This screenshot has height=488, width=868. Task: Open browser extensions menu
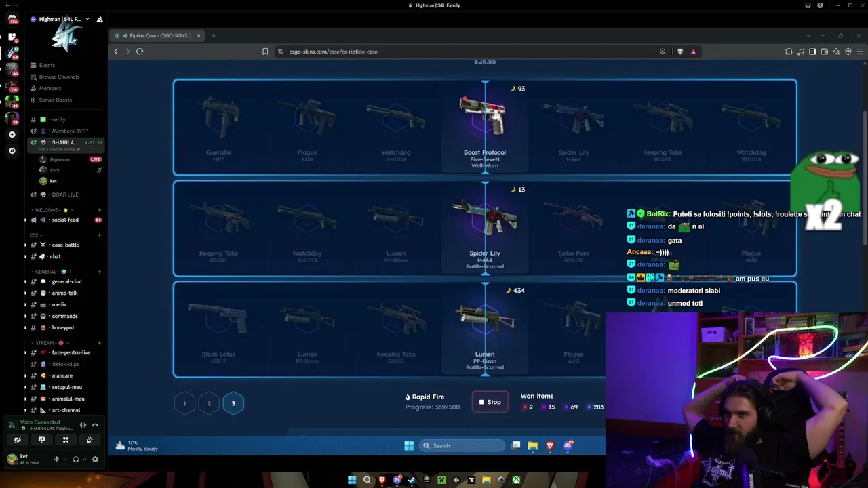coord(789,52)
